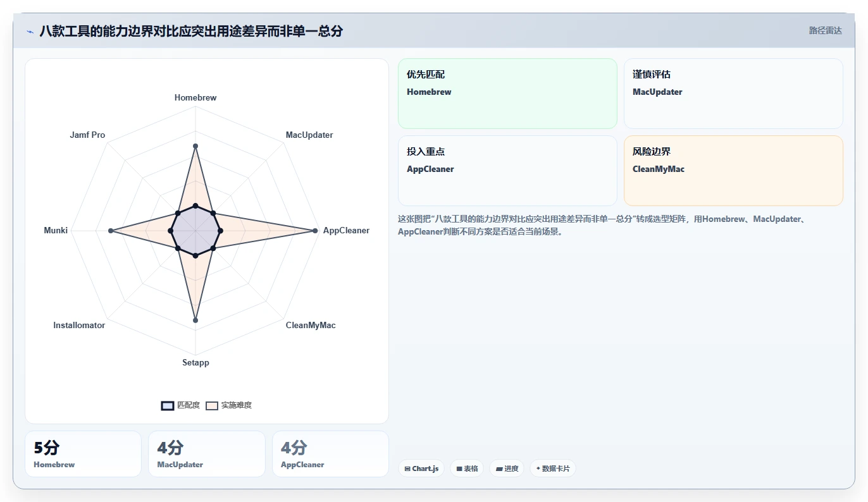Open the 投入重点 AppCleaner card
The image size is (868, 502).
click(x=507, y=171)
